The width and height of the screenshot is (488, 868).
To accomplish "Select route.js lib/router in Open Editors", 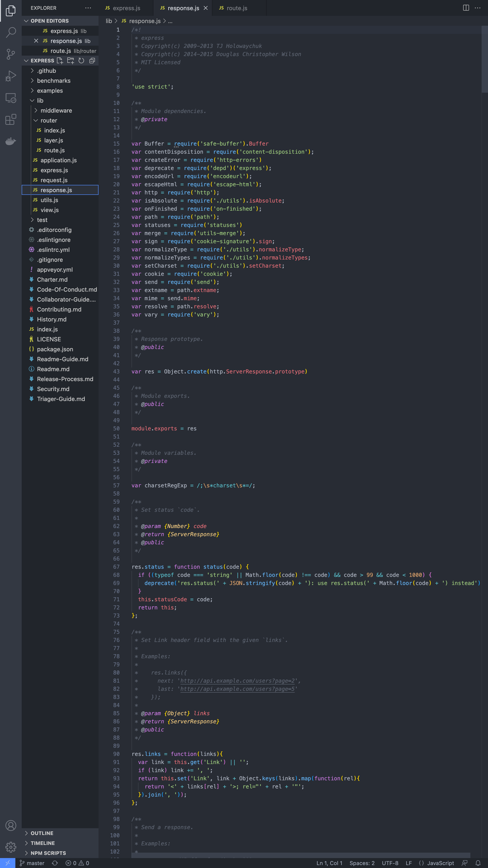I will [60, 51].
